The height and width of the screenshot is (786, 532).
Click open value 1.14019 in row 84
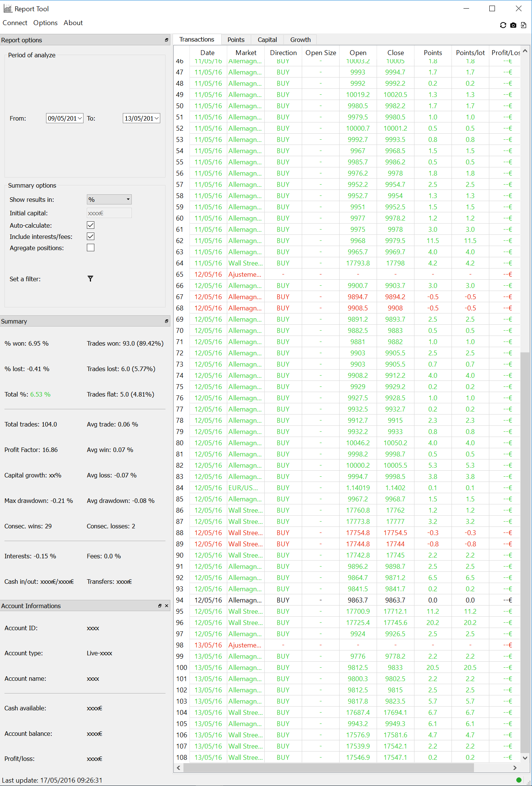[x=358, y=488]
